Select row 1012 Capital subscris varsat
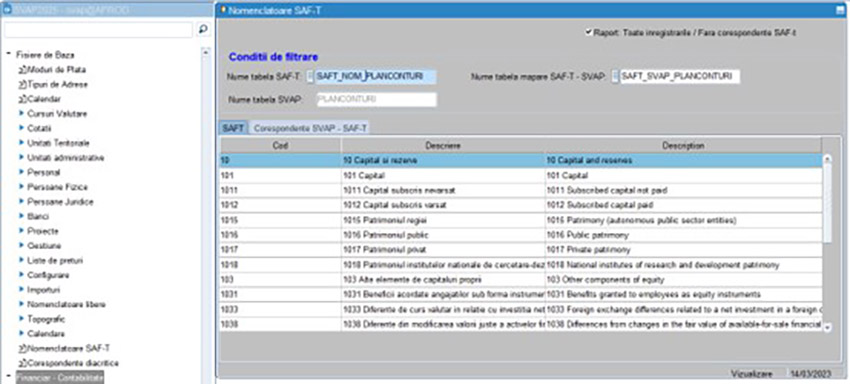850x384 pixels. [x=520, y=206]
